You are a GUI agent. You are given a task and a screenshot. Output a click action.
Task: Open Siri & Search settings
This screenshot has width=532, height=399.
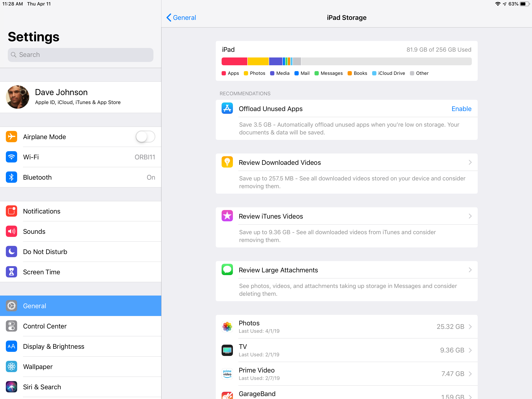click(x=81, y=387)
